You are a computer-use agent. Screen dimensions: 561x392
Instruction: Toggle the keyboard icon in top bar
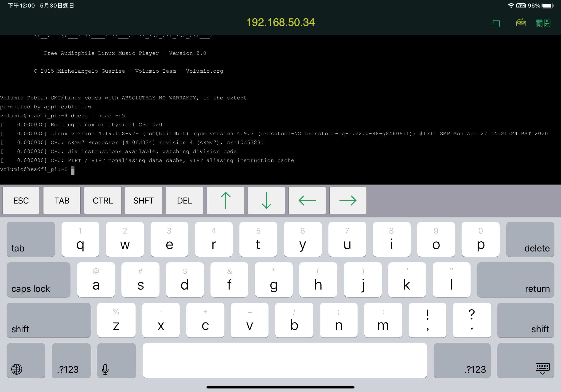coord(521,23)
